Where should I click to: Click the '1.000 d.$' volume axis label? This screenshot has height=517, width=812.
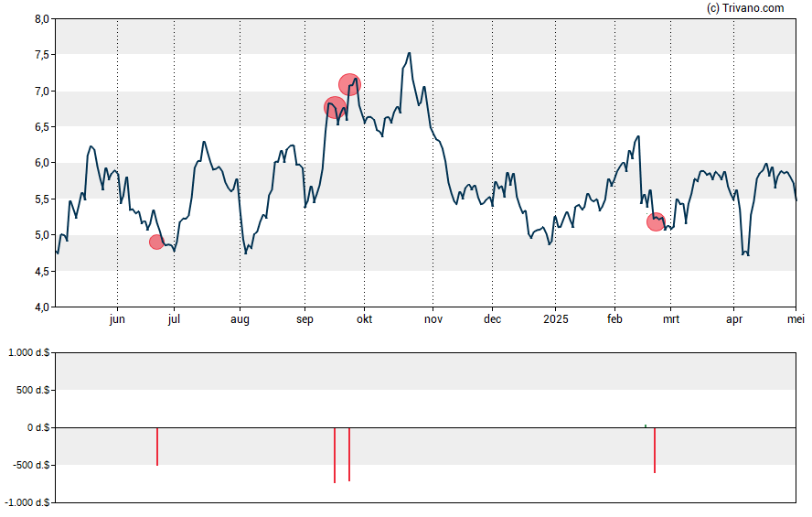[x=29, y=353]
